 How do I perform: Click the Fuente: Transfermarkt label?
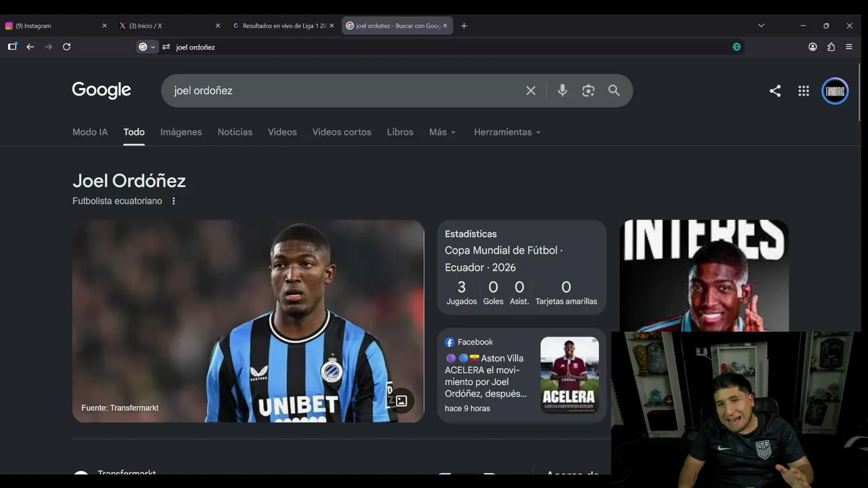point(120,408)
